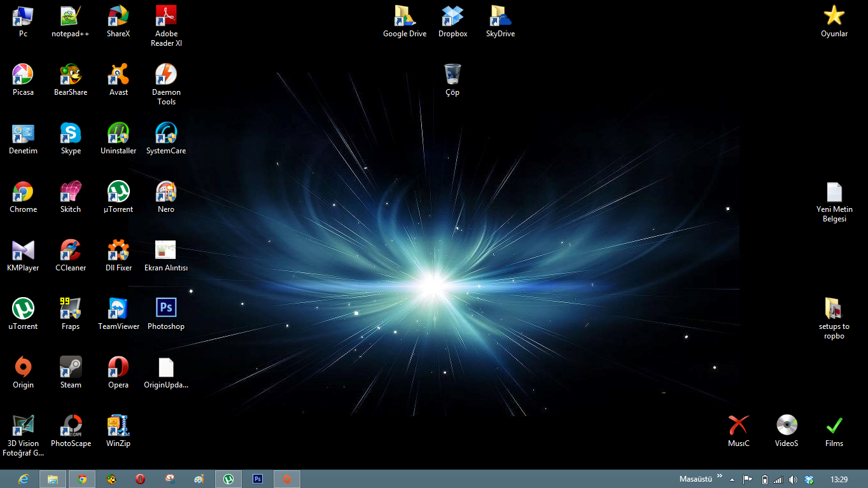Select the Yeni Metin Belgesi file
Image resolution: width=868 pixels, height=488 pixels.
(x=834, y=202)
